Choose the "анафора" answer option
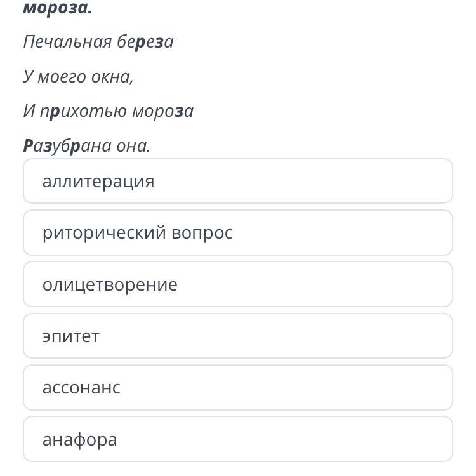476x476 pixels. pyautogui.click(x=237, y=439)
